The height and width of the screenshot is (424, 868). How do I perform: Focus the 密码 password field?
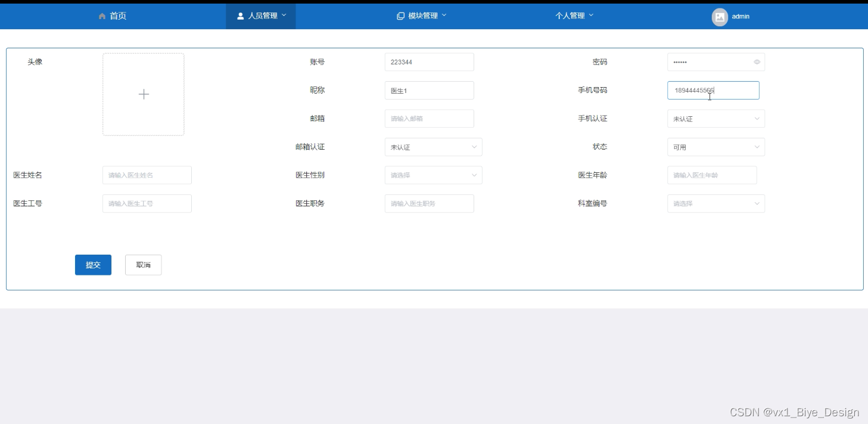tap(716, 62)
